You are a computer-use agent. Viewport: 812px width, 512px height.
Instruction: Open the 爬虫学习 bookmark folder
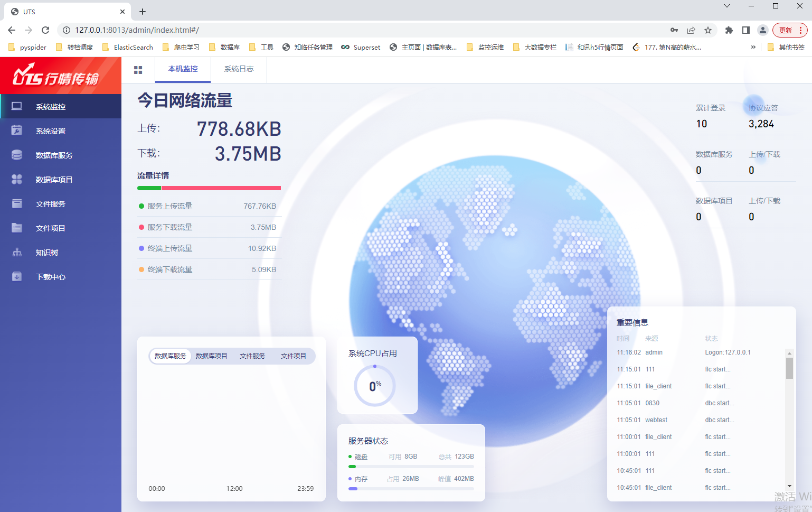point(181,47)
